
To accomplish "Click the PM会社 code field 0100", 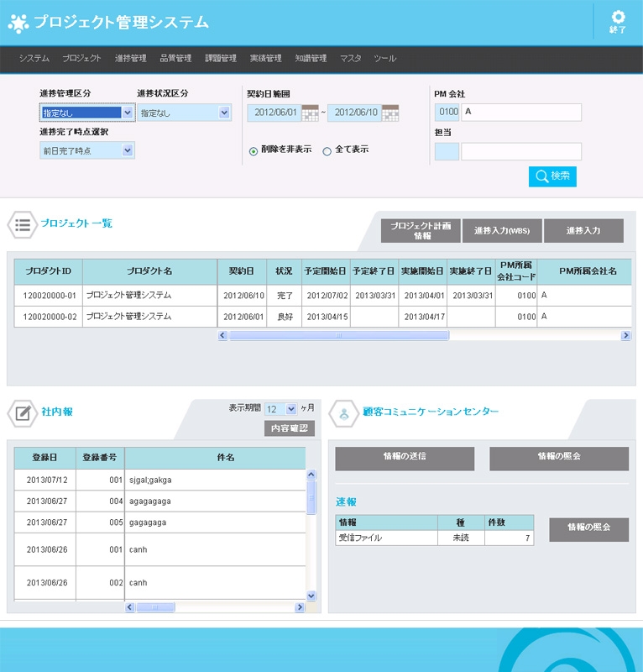I will (x=447, y=113).
